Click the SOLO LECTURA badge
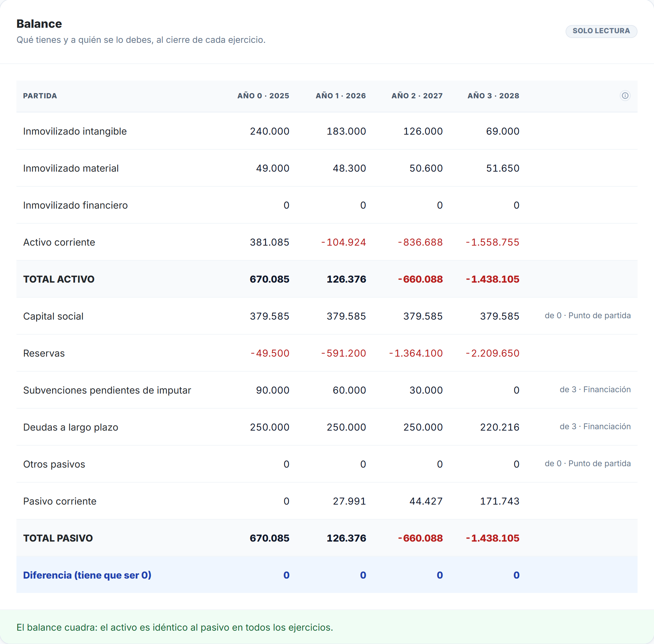Viewport: 654px width, 644px height. [601, 31]
